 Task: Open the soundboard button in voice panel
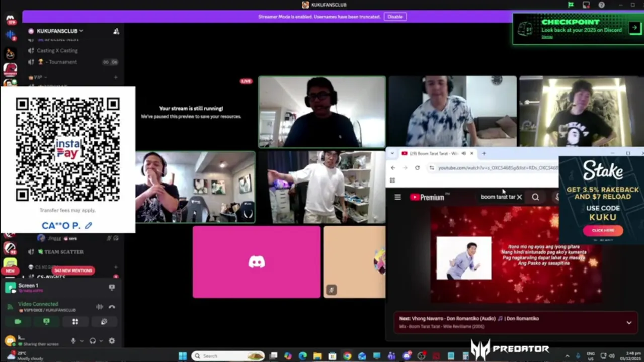104,322
